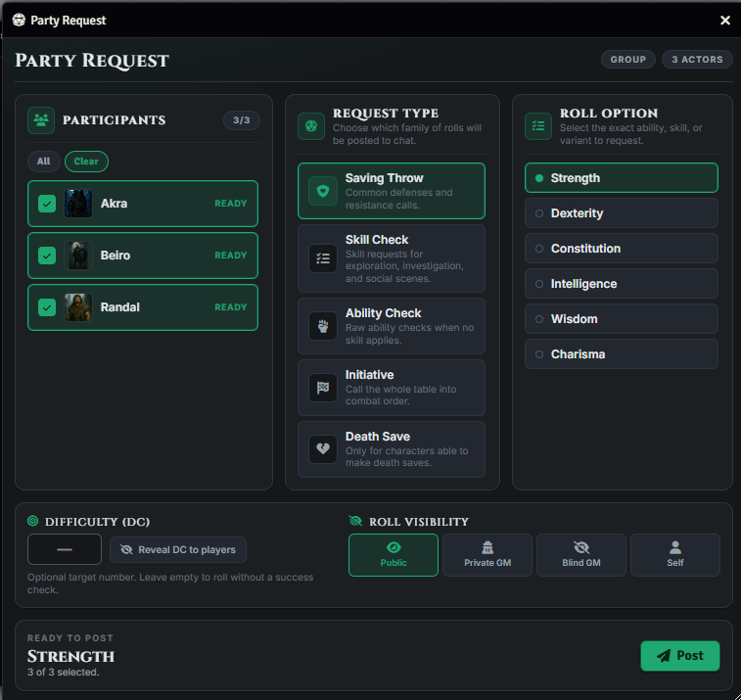Click the GROUP badge

click(628, 60)
